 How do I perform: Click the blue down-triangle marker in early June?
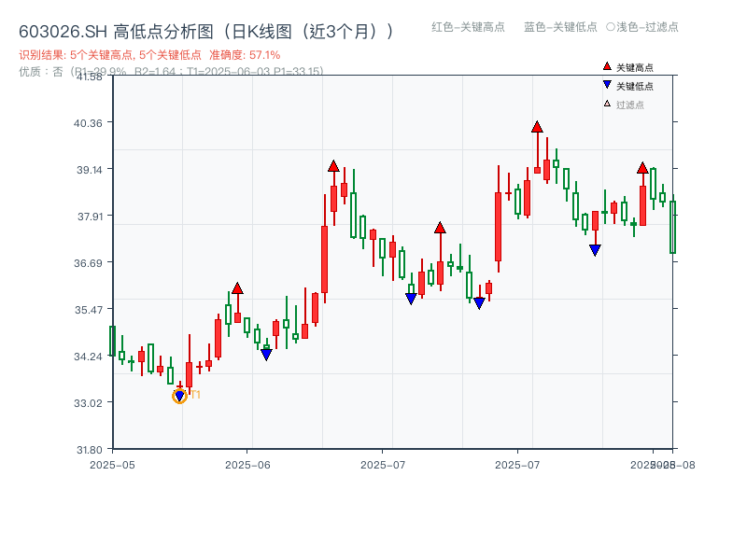[266, 355]
